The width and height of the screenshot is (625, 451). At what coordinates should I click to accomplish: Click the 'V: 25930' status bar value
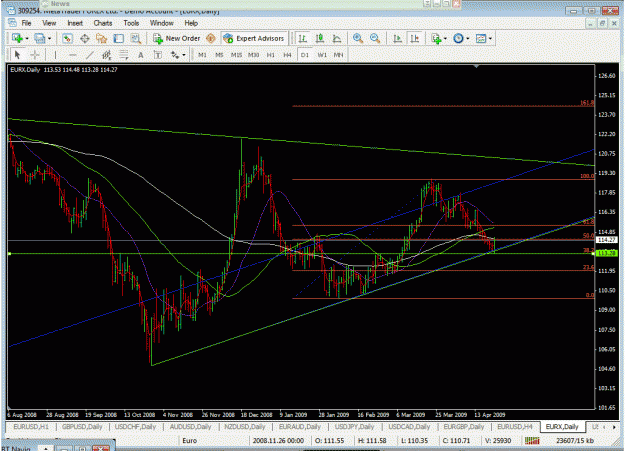(x=498, y=440)
